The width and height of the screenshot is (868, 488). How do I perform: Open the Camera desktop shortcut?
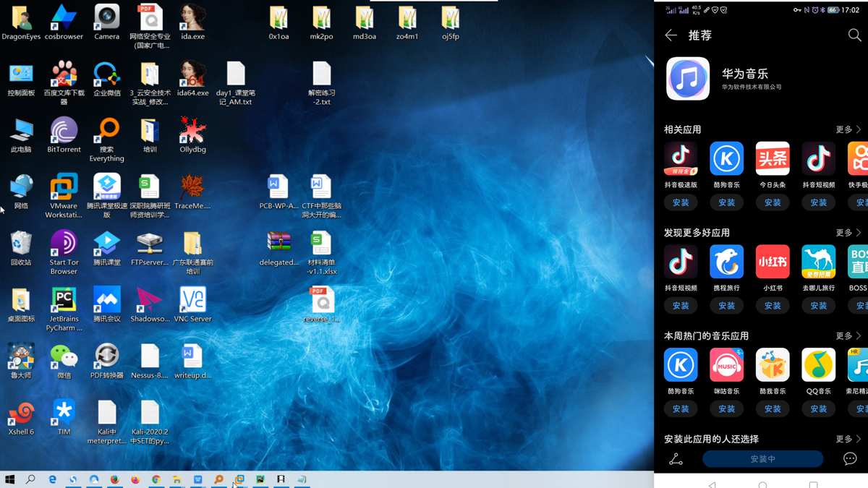click(x=106, y=22)
